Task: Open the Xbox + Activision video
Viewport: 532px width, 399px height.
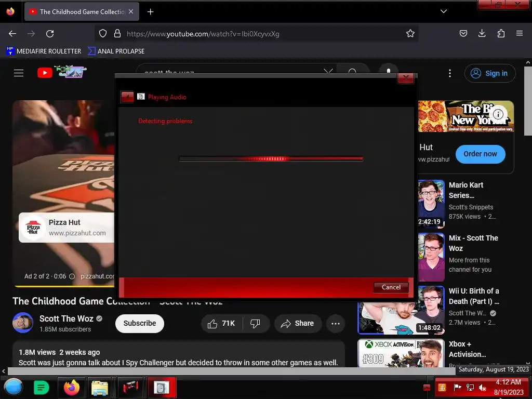Action: click(x=467, y=349)
